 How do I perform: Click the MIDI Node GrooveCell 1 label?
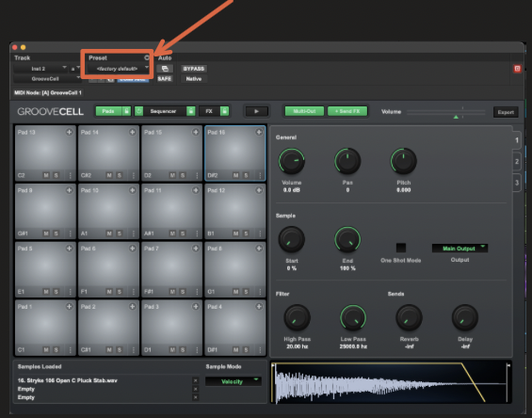pos(48,92)
